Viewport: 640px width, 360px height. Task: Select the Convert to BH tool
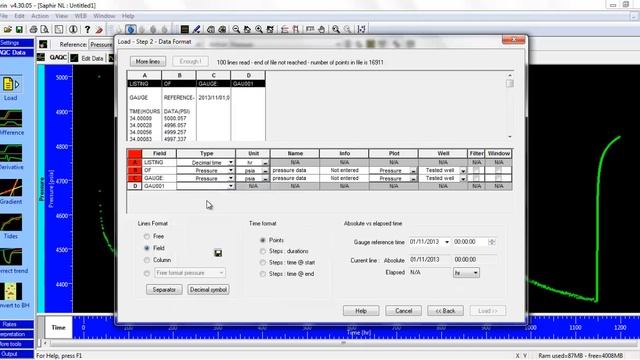[12, 296]
